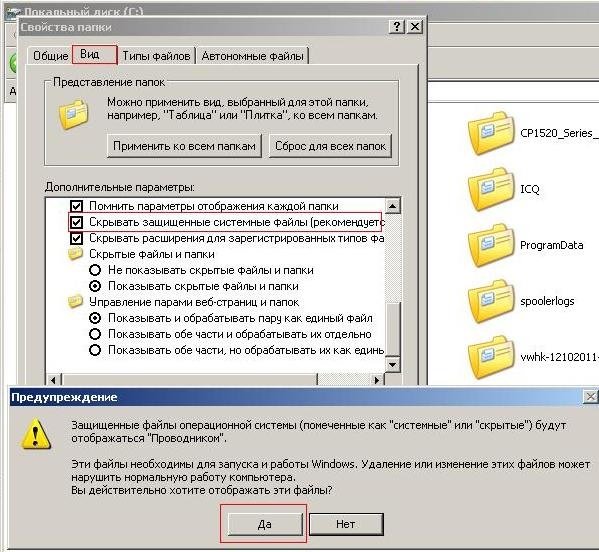Select do not show hidden files radio button
This screenshot has width=599, height=552.
point(95,270)
